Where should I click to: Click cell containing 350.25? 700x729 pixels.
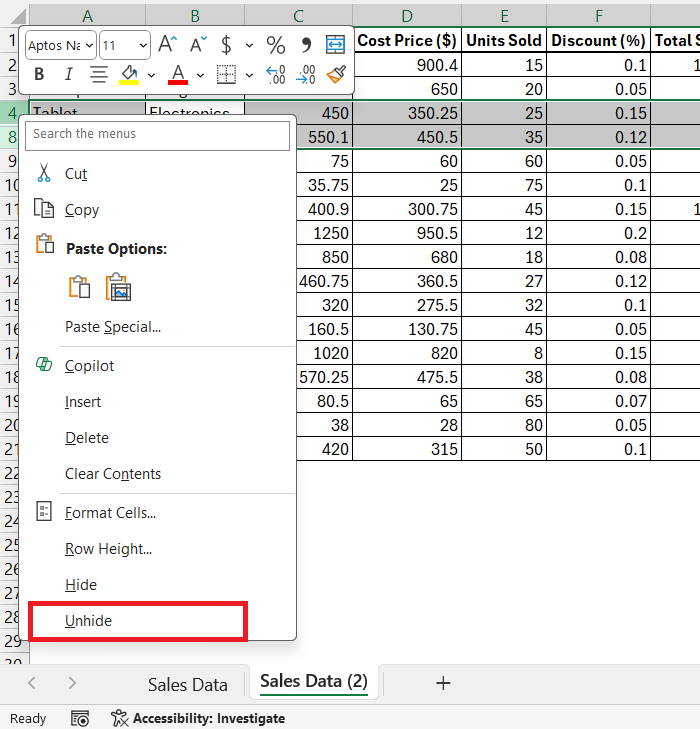click(407, 113)
